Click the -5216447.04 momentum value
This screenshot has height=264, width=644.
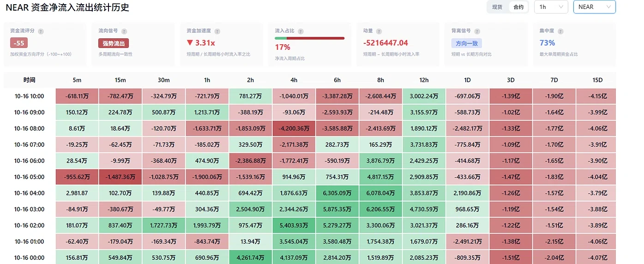[x=385, y=43]
